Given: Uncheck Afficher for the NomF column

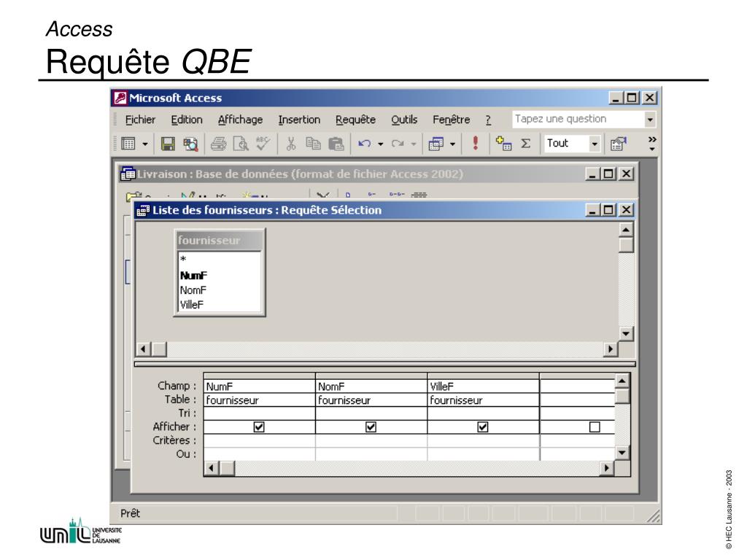Looking at the screenshot, I should click(371, 427).
